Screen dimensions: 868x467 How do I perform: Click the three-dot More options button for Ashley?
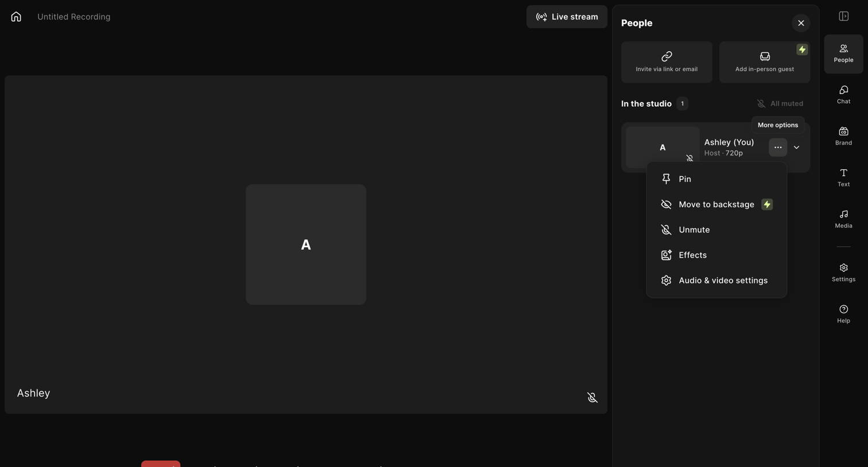[778, 147]
